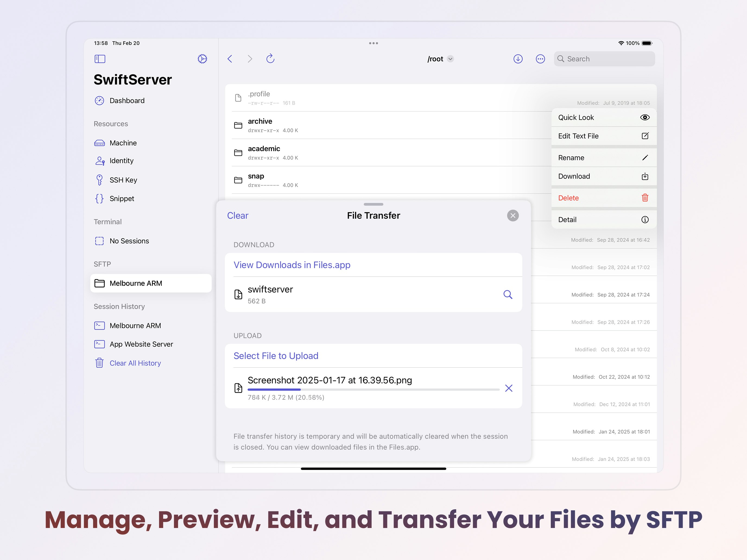Click row modified Oct 8, 2024 at 10:02

(594, 344)
